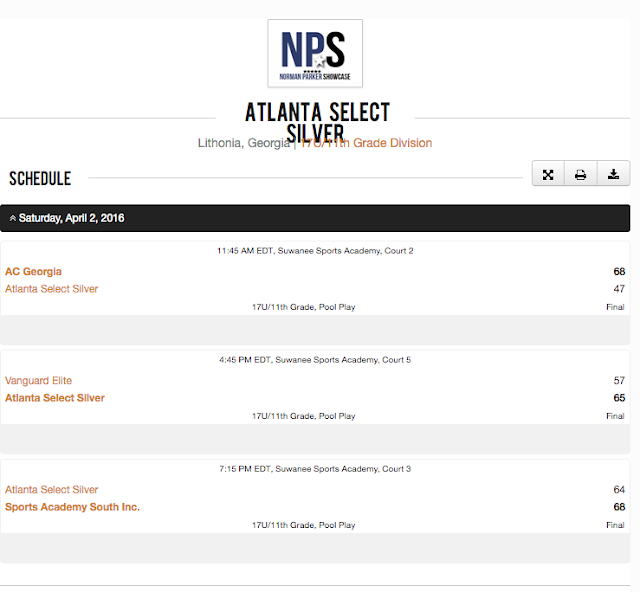The height and width of the screenshot is (592, 640).
Task: Click the 4:45 PM Court 5 game header
Action: 315,360
